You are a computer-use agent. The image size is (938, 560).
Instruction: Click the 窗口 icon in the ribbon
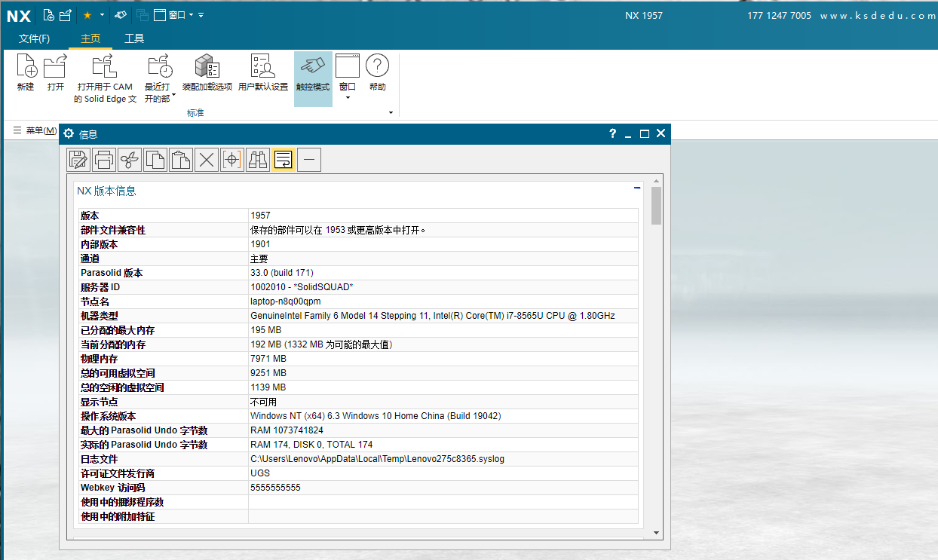pyautogui.click(x=348, y=66)
